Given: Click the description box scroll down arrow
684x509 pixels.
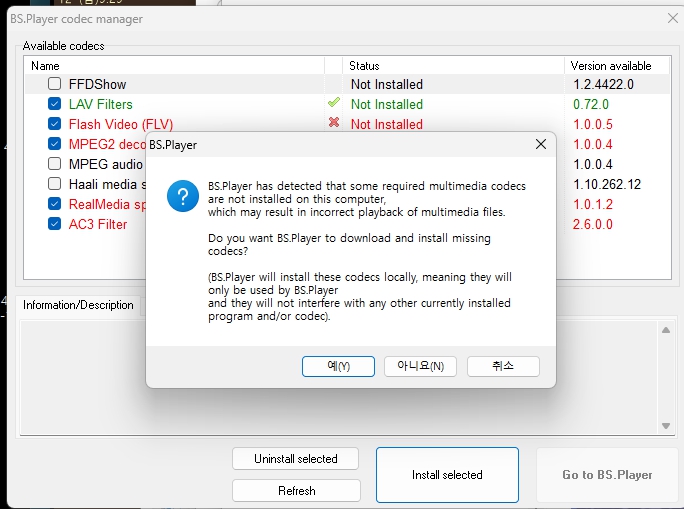Looking at the screenshot, I should click(x=666, y=426).
